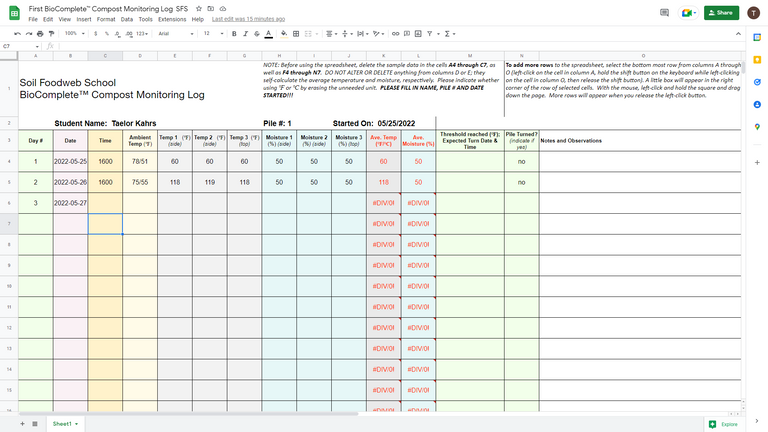The height and width of the screenshot is (432, 768).
Task: Check the cloud document status icon
Action: click(x=223, y=9)
